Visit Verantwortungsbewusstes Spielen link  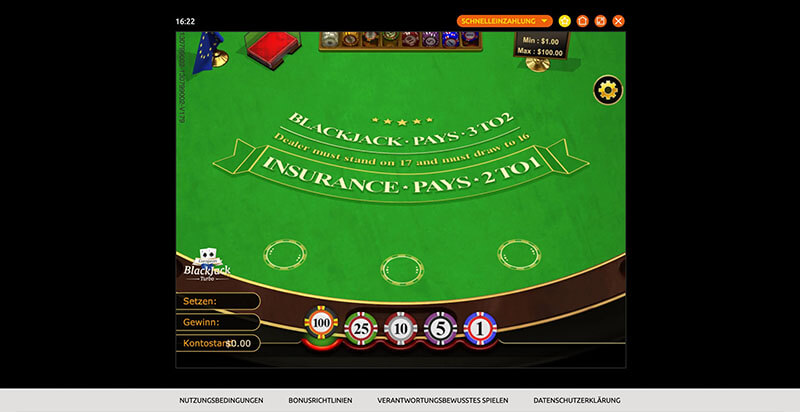point(442,400)
